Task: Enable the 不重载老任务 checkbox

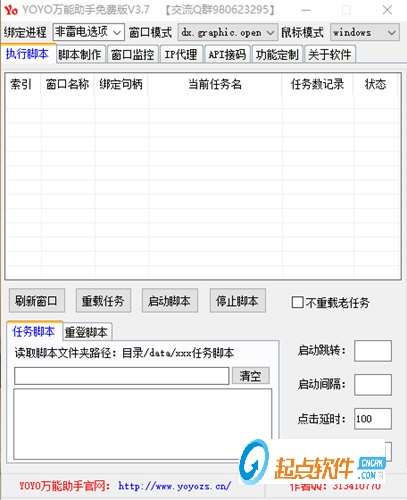Action: coord(297,303)
